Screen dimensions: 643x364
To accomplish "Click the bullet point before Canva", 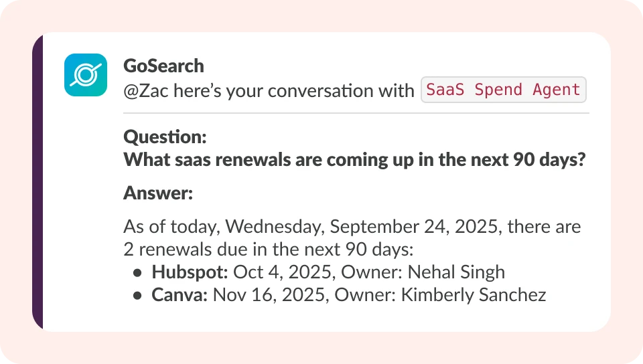I will (137, 296).
